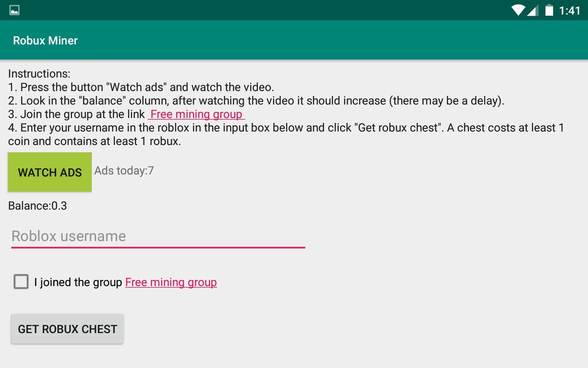Image resolution: width=588 pixels, height=368 pixels.
Task: Tap the 1:41 clock in status bar
Action: (569, 10)
